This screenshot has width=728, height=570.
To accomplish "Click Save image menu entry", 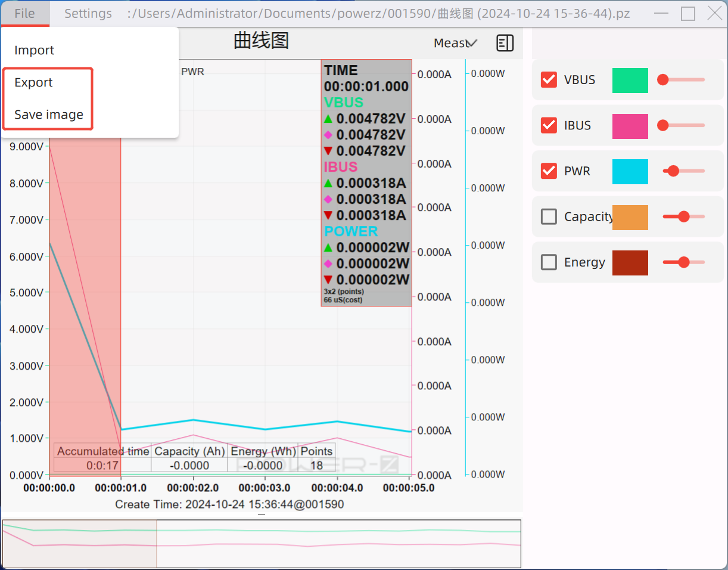I will coord(49,115).
